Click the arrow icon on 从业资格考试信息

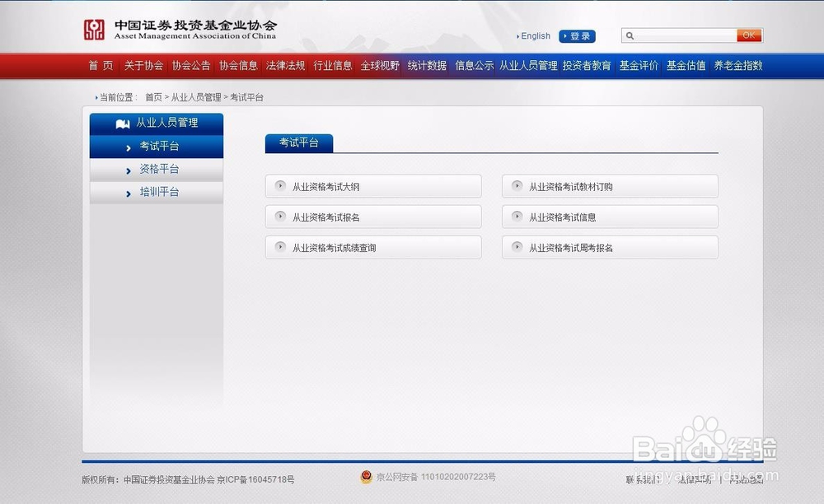coord(517,217)
